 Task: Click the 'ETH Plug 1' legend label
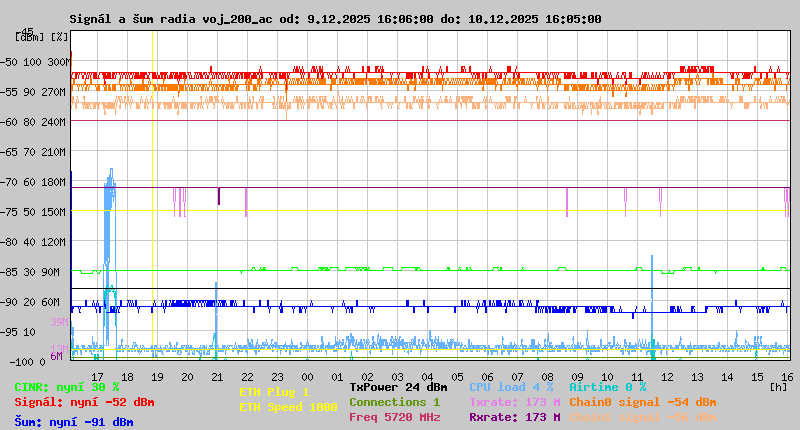[274, 392]
